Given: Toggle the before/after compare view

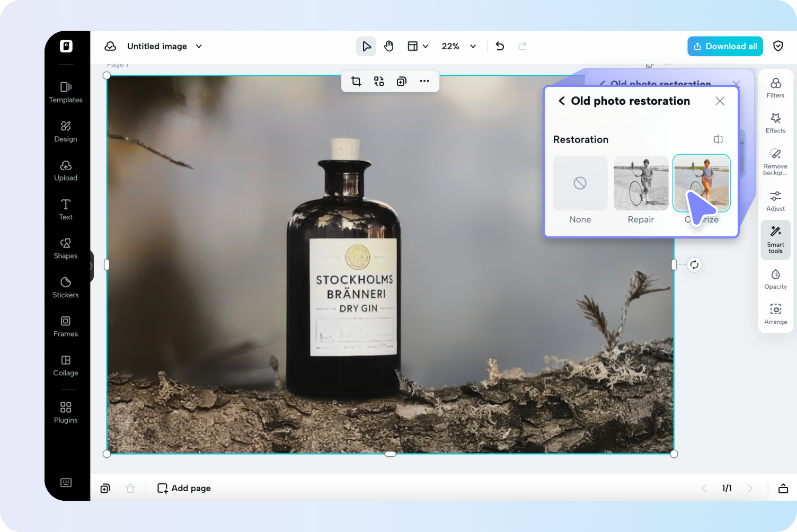Looking at the screenshot, I should [x=718, y=139].
